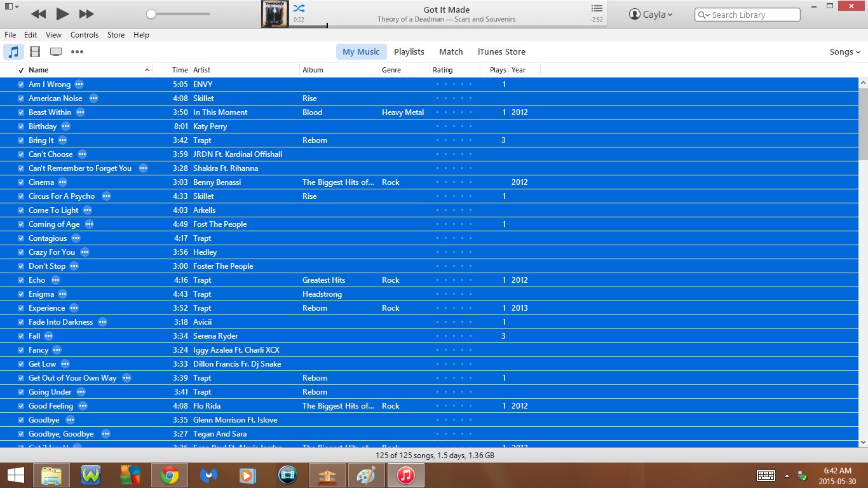Click the Windows Start button
Screen dimensions: 868x488
click(15, 475)
